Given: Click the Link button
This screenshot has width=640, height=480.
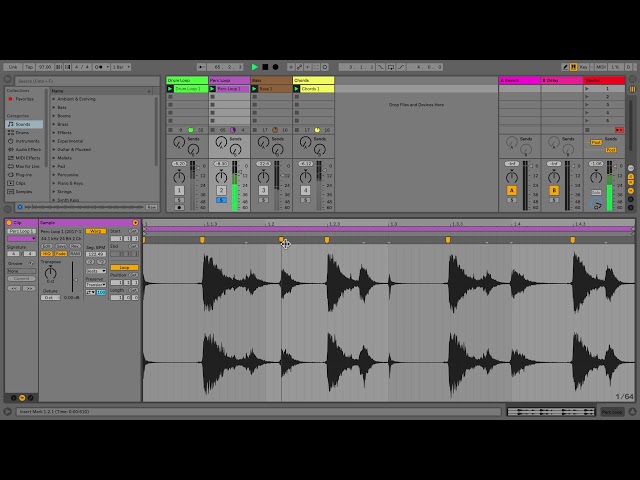Looking at the screenshot, I should tap(13, 67).
